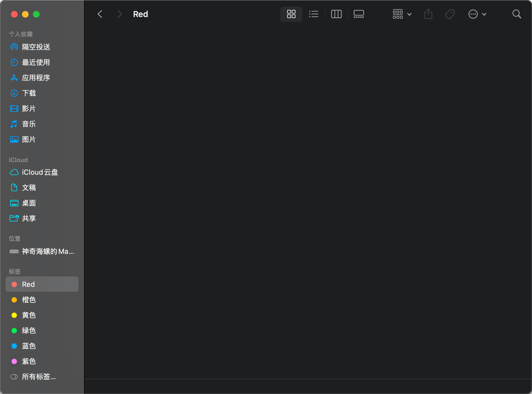Screen dimensions: 532x394
Task: Open 下载 folder in sidebar
Action: click(x=29, y=93)
